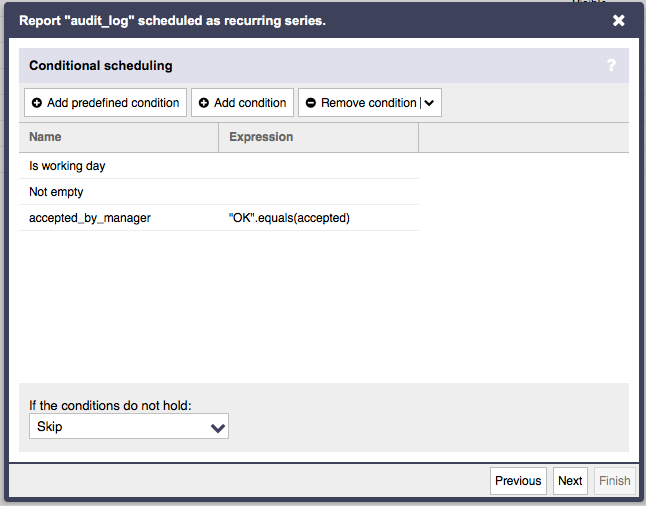Click the Add condition button label
The width and height of the screenshot is (646, 506).
point(250,103)
